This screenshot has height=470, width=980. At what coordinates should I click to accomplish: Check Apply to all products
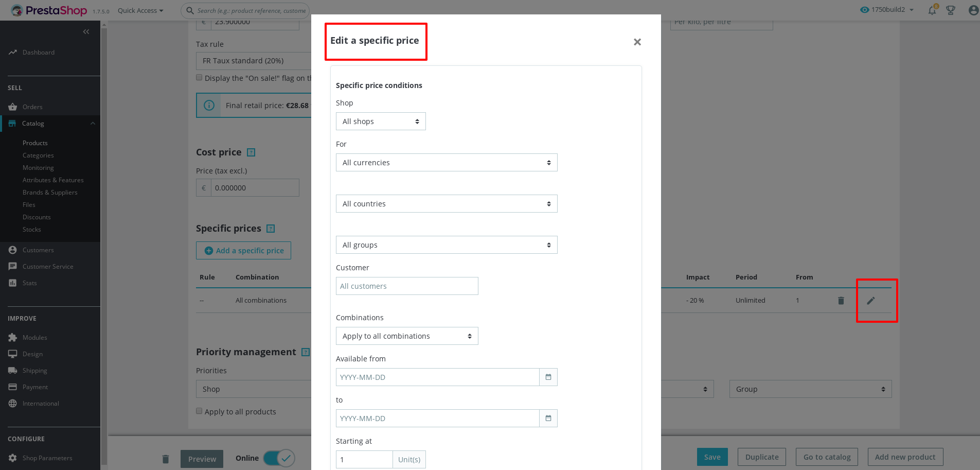tap(199, 411)
